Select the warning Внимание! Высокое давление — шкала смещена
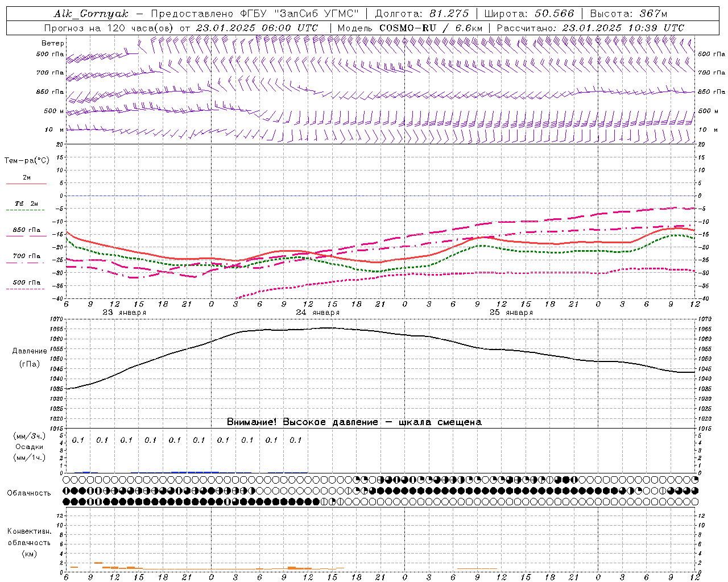This screenshot has width=728, height=582. point(354,422)
